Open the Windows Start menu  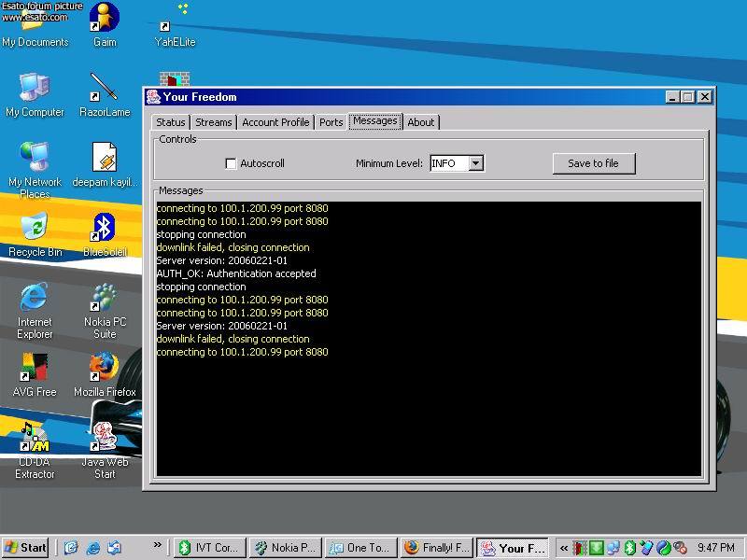(x=25, y=548)
